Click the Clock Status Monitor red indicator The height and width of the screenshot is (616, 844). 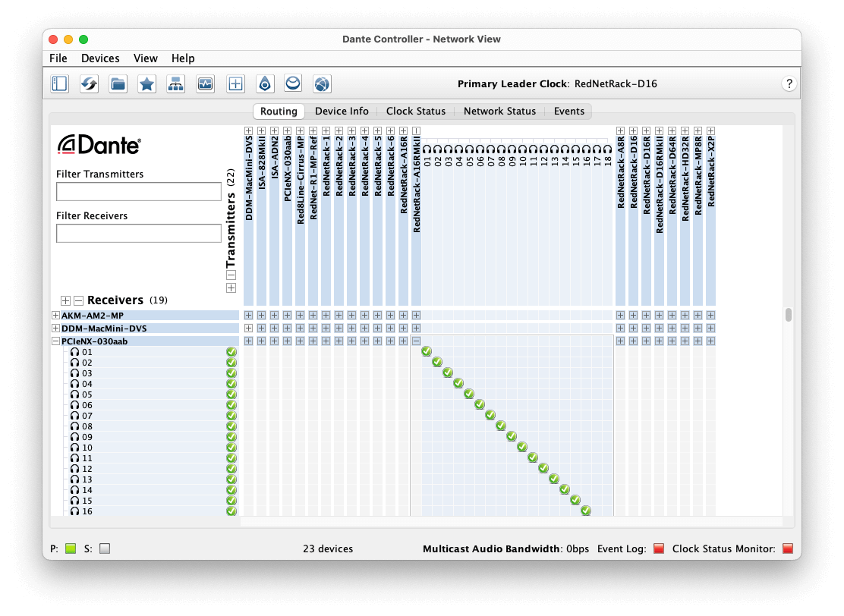tap(788, 548)
